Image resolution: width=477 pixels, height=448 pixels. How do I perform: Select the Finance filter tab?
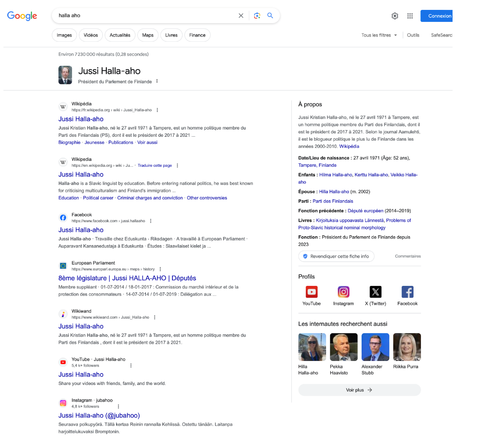point(197,35)
